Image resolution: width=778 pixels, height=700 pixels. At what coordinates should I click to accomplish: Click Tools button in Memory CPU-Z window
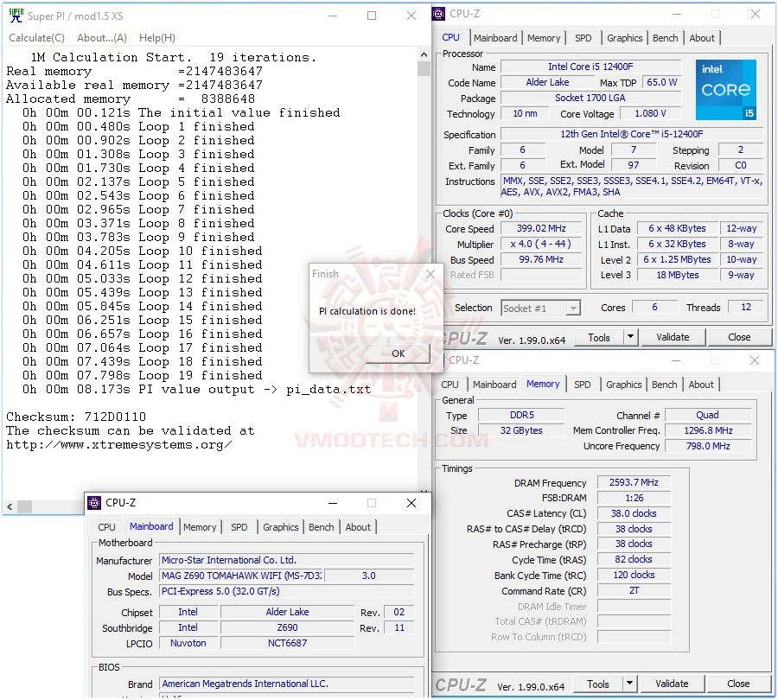(x=597, y=684)
